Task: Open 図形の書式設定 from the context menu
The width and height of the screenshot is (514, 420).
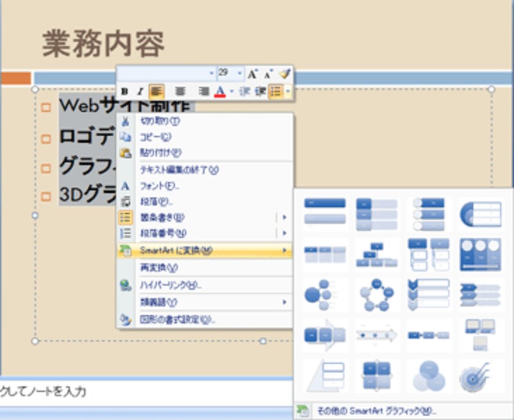Action: tap(204, 319)
